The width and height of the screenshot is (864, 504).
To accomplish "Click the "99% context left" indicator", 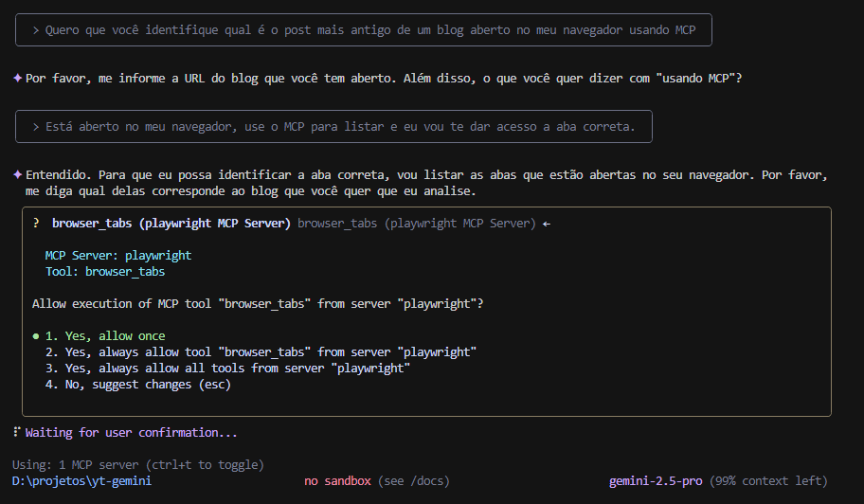I will (768, 481).
